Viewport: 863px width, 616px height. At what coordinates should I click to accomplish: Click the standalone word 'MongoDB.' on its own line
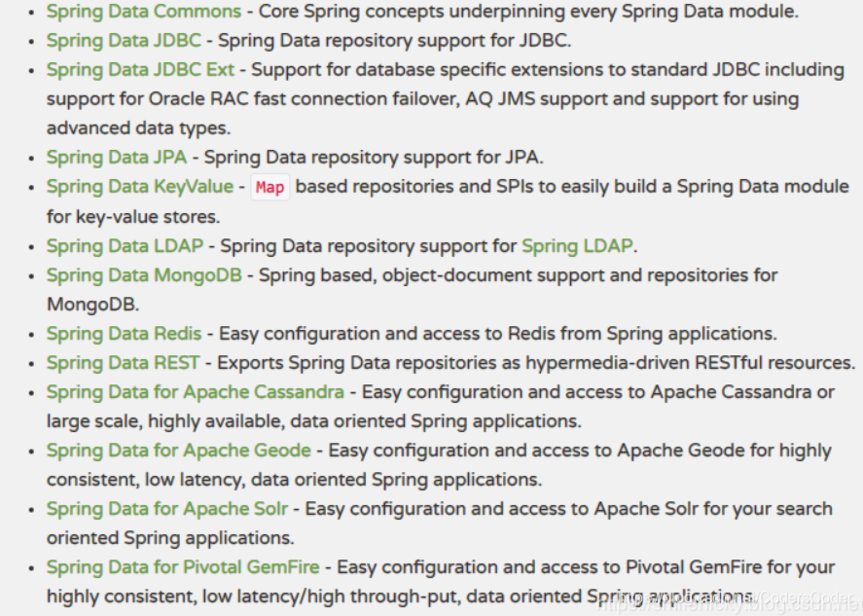coord(93,305)
